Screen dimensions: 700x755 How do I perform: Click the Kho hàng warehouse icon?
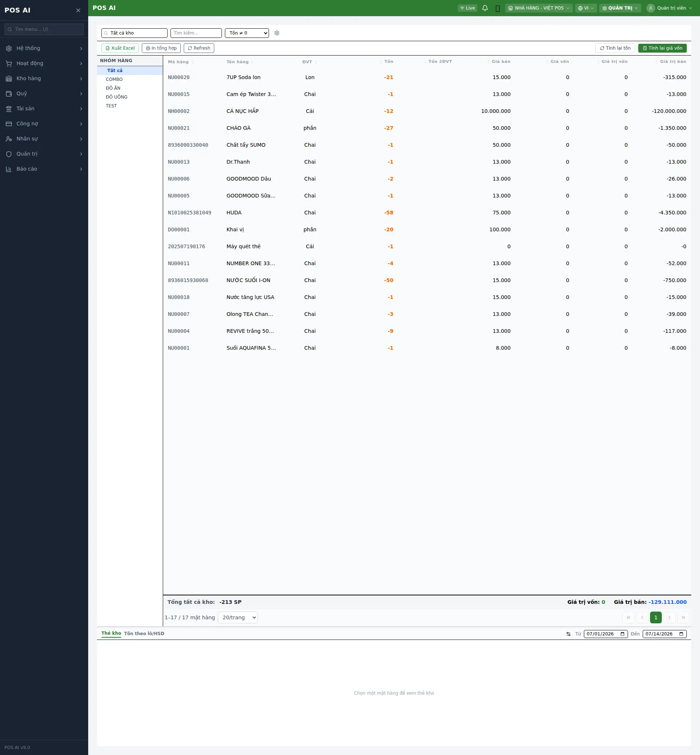click(x=9, y=78)
